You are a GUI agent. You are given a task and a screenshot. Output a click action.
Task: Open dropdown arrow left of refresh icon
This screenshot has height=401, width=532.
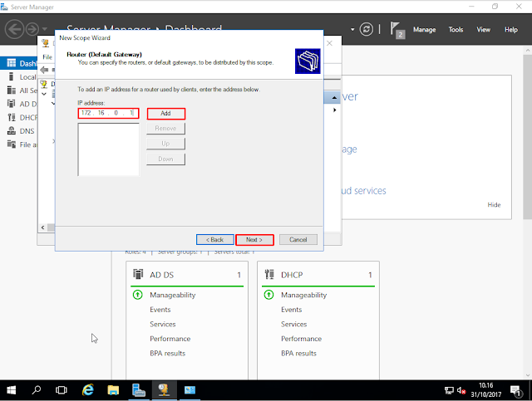pos(352,30)
